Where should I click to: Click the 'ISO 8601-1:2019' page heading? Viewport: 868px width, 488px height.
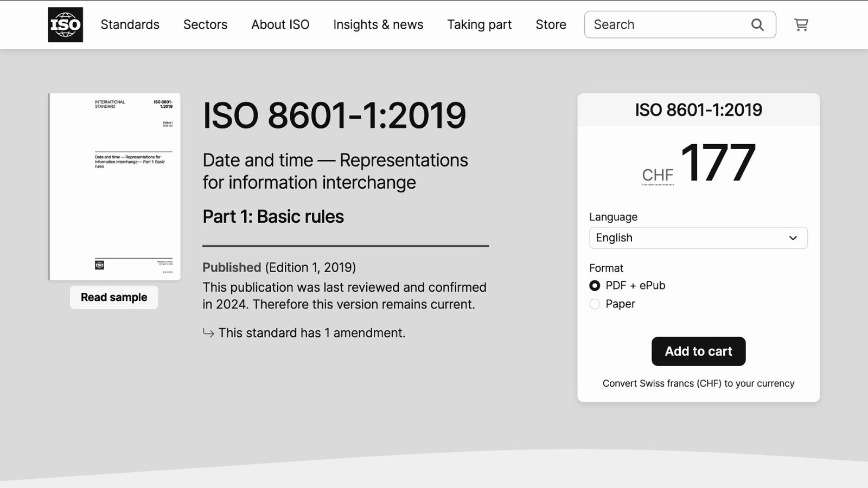(334, 115)
